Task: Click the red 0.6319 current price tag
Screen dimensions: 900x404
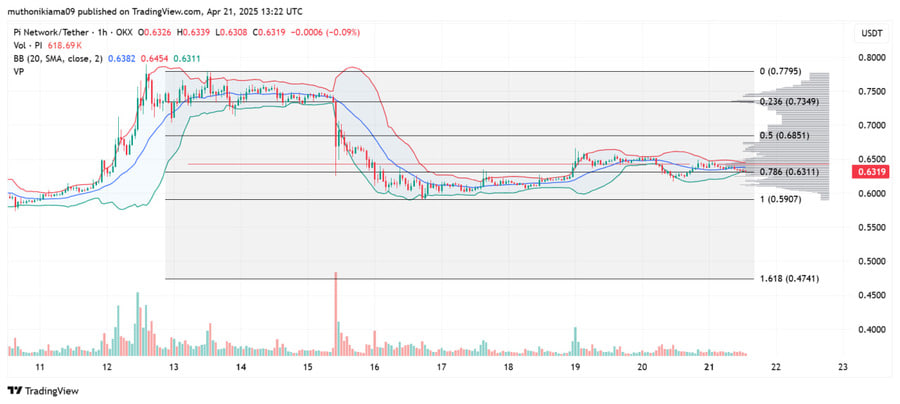Action: pos(872,171)
